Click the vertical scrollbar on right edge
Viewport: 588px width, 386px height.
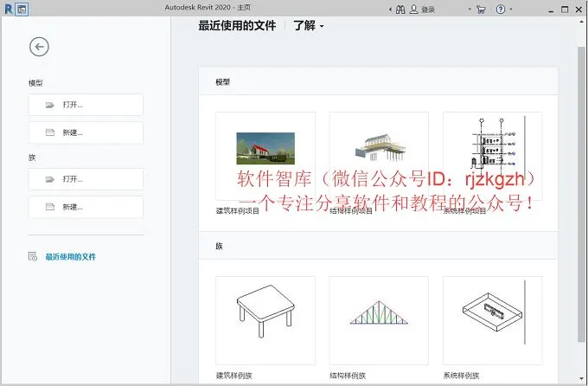[581, 196]
